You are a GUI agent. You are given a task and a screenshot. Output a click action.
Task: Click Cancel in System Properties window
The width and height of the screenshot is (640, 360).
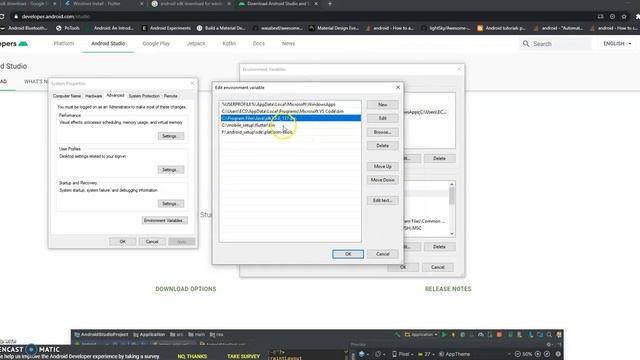152,242
